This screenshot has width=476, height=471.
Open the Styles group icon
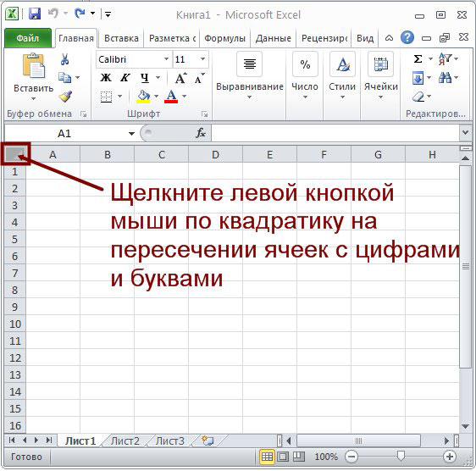point(342,64)
